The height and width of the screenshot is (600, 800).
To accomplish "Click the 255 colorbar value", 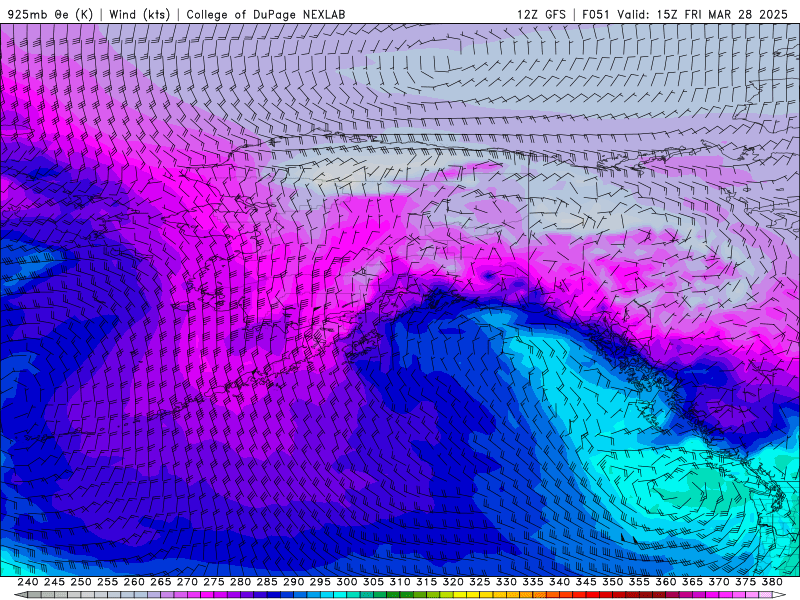I will click(107, 582).
